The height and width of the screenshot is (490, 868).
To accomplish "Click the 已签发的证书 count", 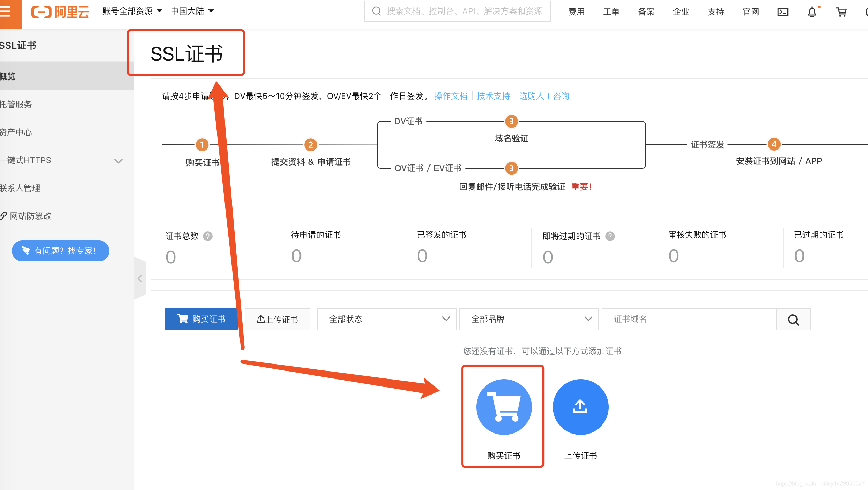I will 422,256.
